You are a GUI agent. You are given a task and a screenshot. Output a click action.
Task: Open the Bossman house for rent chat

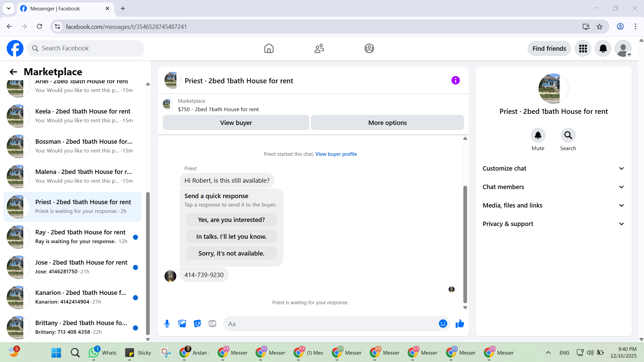[72, 146]
